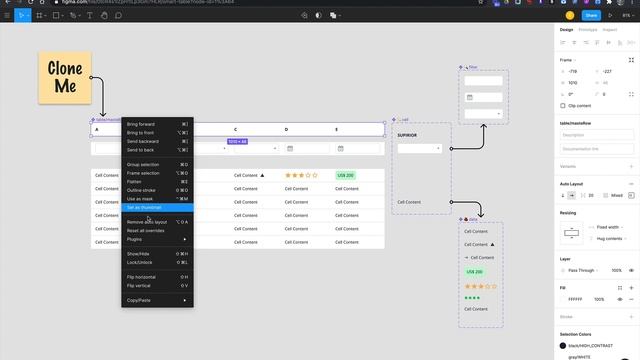
Task: Toggle the FFFFFF fill visibility eye
Action: coord(620,299)
